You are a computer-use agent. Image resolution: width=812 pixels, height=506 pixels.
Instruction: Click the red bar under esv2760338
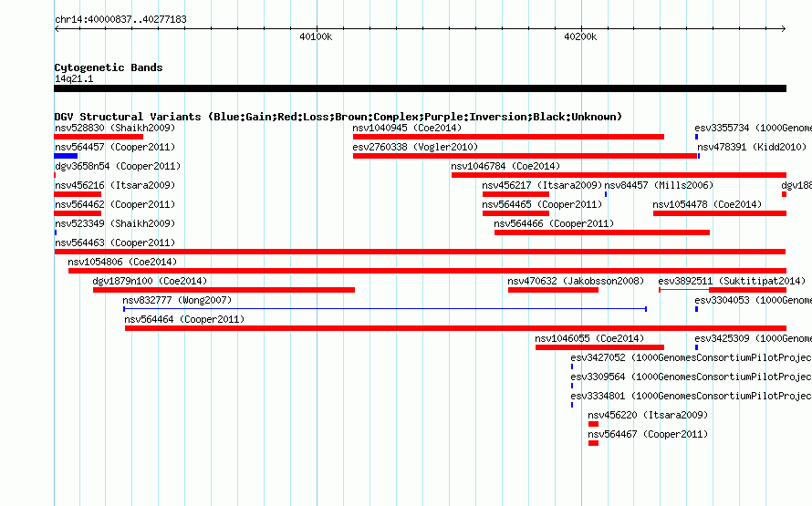[x=526, y=156]
